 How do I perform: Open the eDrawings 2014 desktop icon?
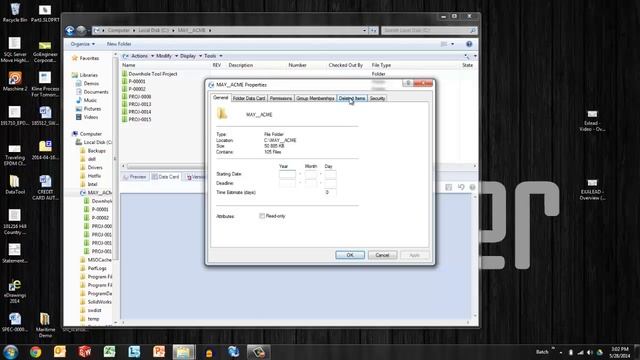[x=15, y=291]
